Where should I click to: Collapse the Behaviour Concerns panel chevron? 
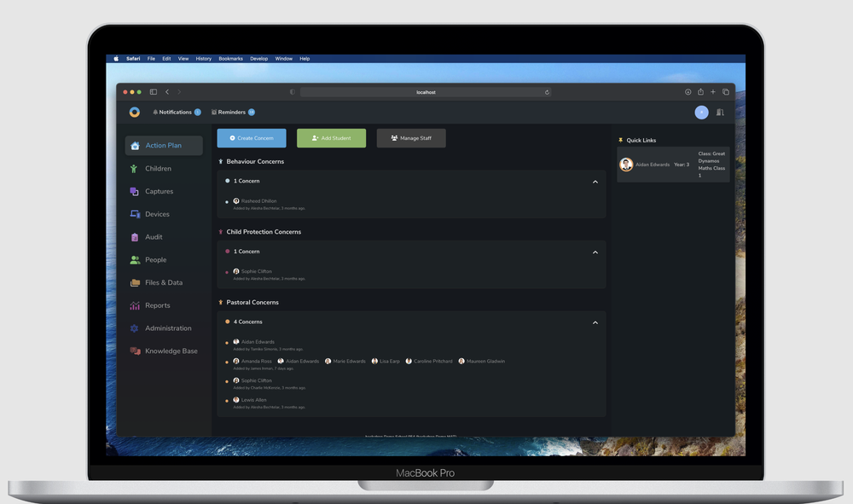pos(595,182)
